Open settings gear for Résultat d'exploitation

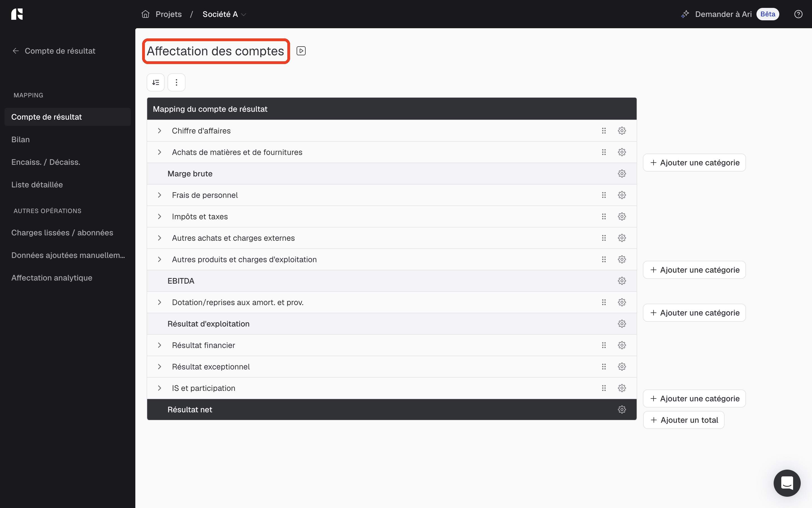coord(622,324)
